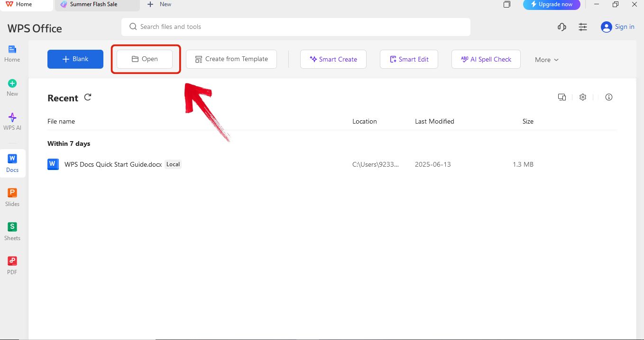This screenshot has width=644, height=340.
Task: Open the settings sliders icon
Action: (x=583, y=27)
